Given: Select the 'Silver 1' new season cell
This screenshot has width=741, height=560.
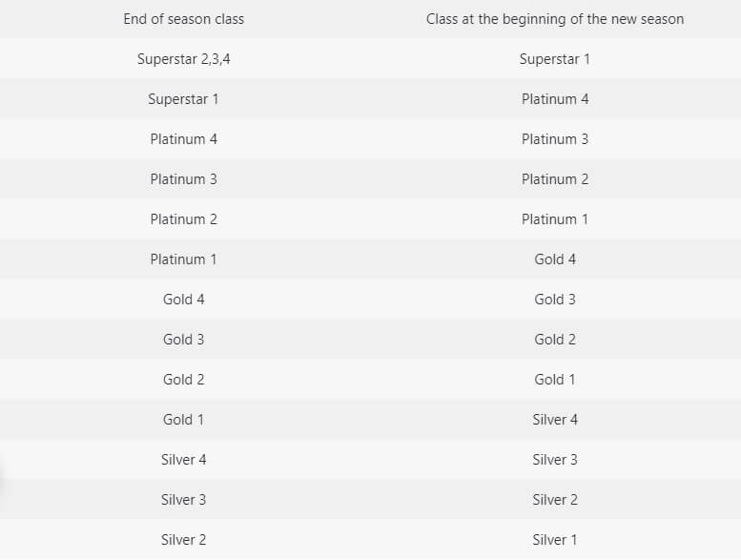Looking at the screenshot, I should 555,540.
